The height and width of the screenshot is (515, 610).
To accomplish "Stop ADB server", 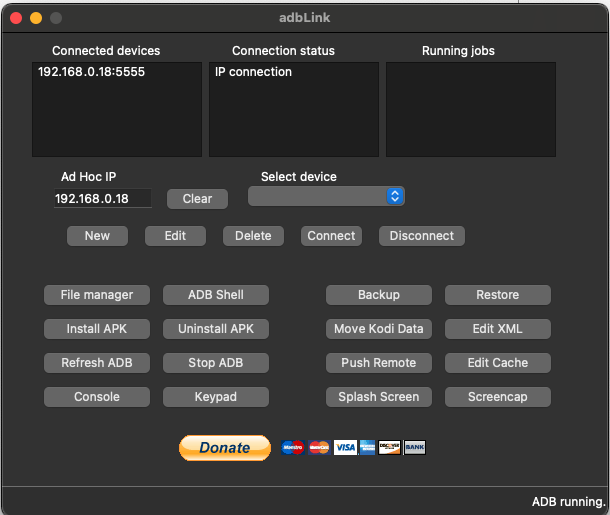I will coord(216,363).
